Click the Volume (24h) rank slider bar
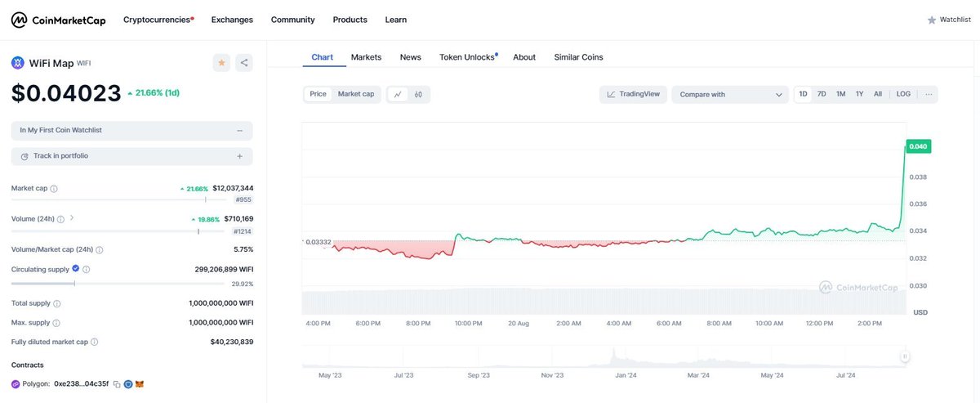The image size is (980, 403). coord(119,231)
